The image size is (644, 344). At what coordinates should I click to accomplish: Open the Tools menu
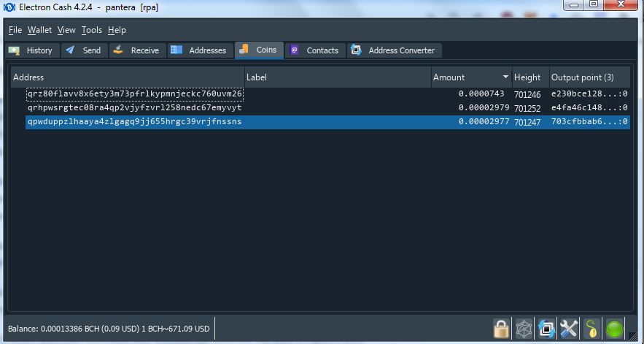(x=92, y=30)
